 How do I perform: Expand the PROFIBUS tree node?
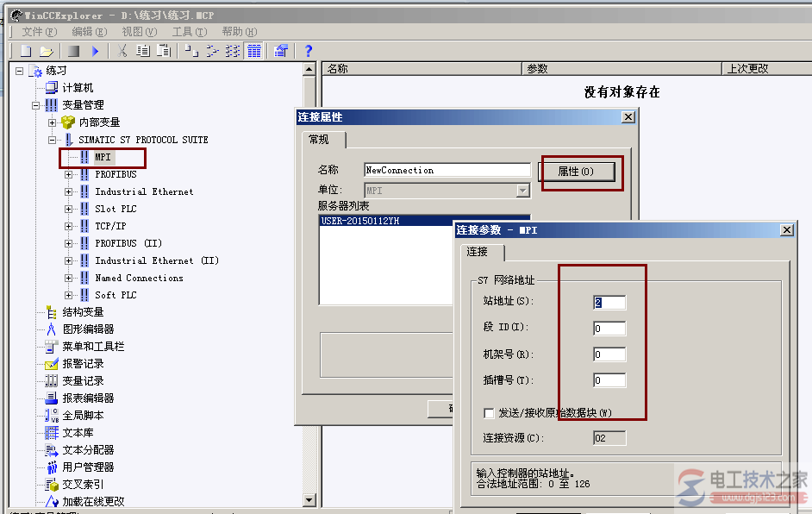(x=68, y=174)
